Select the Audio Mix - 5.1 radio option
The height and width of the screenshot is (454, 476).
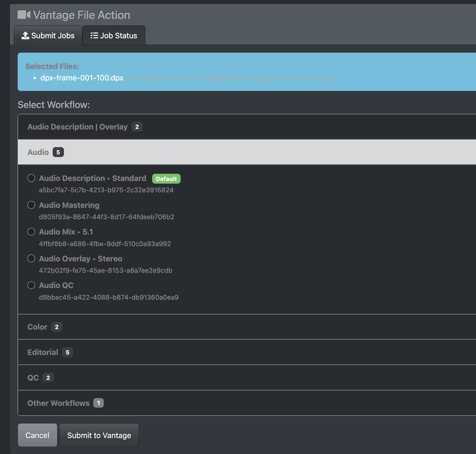(x=31, y=232)
